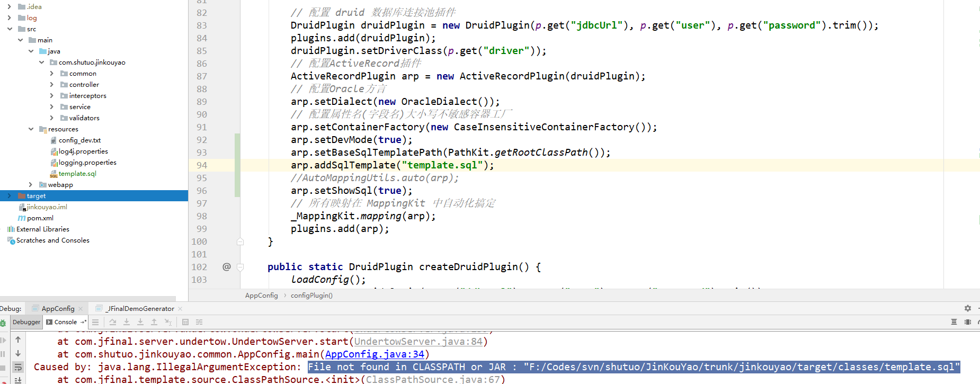The height and width of the screenshot is (384, 980).
Task: Close the AppConfig debug session tab
Action: pyautogui.click(x=81, y=309)
